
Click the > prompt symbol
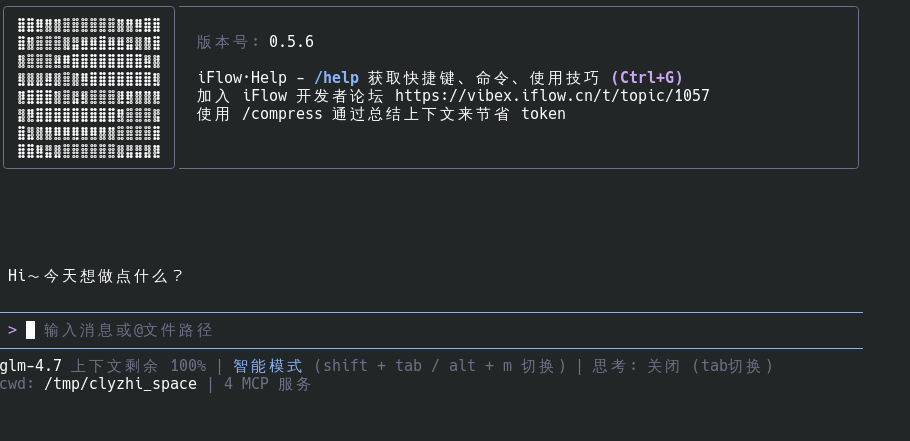12,330
